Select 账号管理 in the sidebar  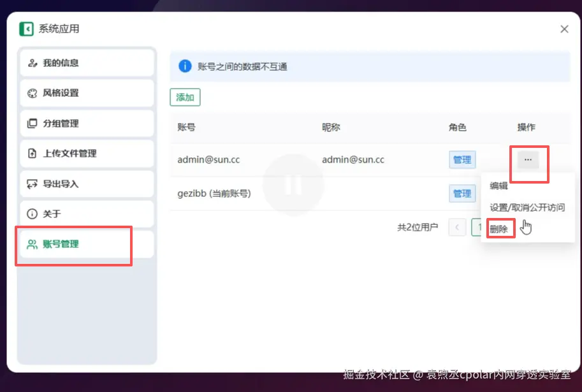(87, 244)
